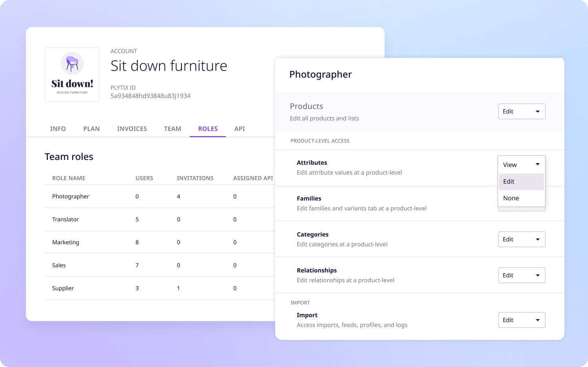The width and height of the screenshot is (588, 367).
Task: Expand the Attributes View dropdown arrow
Action: 537,164
